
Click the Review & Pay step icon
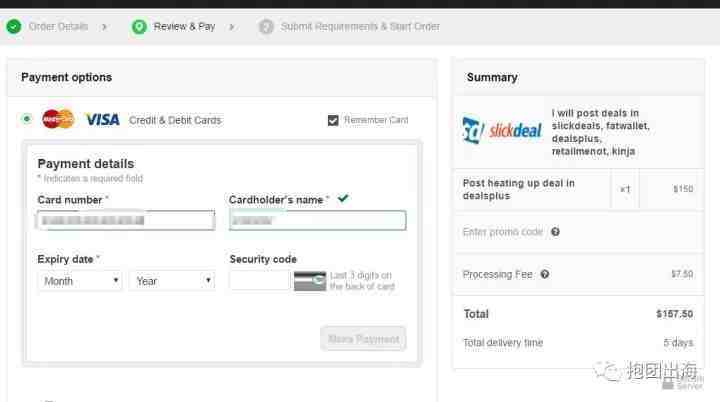click(139, 27)
